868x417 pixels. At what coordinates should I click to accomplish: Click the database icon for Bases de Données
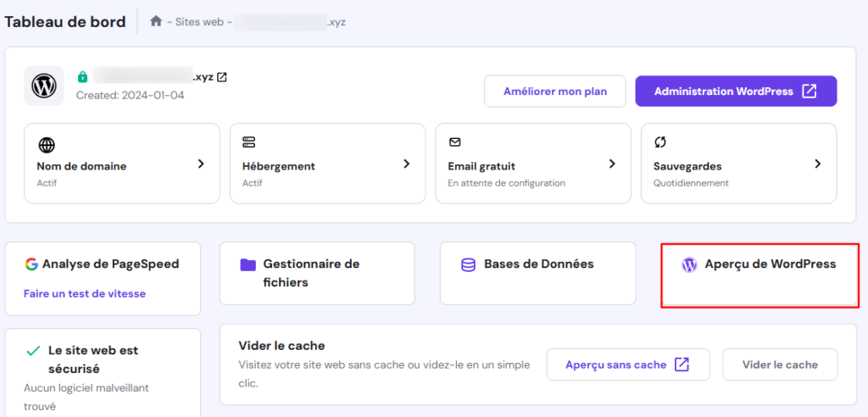(x=468, y=264)
